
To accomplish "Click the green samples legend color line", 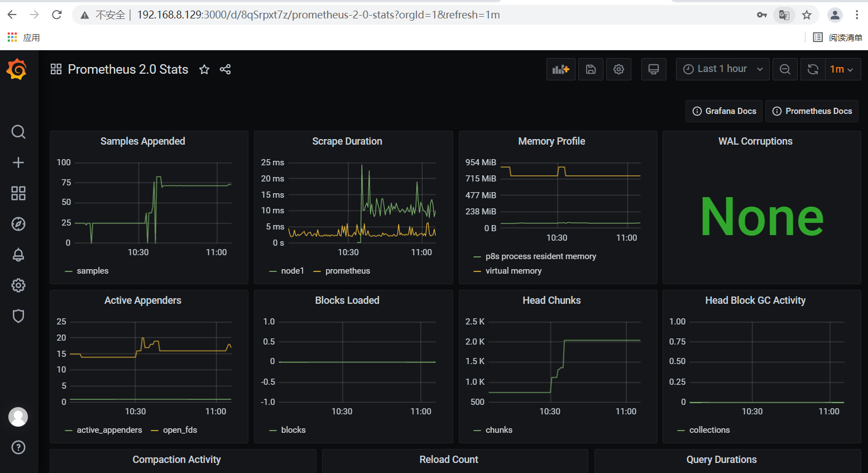I will pos(69,271).
